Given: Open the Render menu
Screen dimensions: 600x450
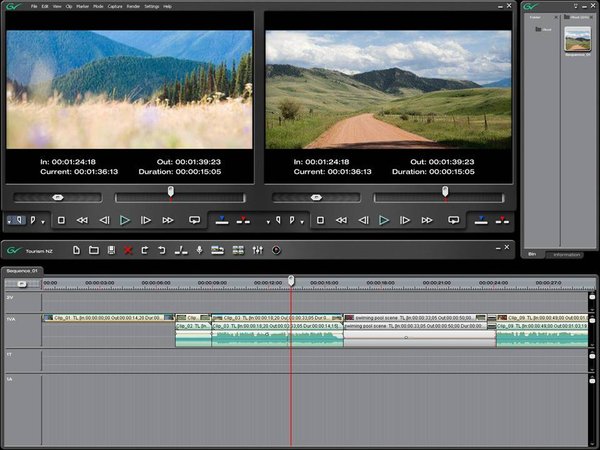Looking at the screenshot, I should point(132,7).
